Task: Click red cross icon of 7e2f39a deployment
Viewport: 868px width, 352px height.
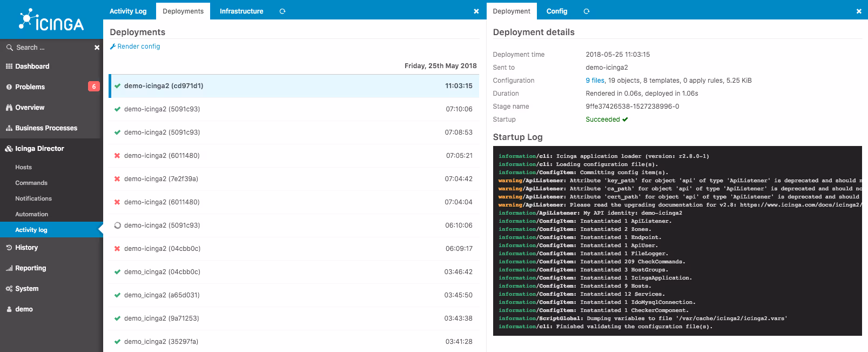Action: 117,179
